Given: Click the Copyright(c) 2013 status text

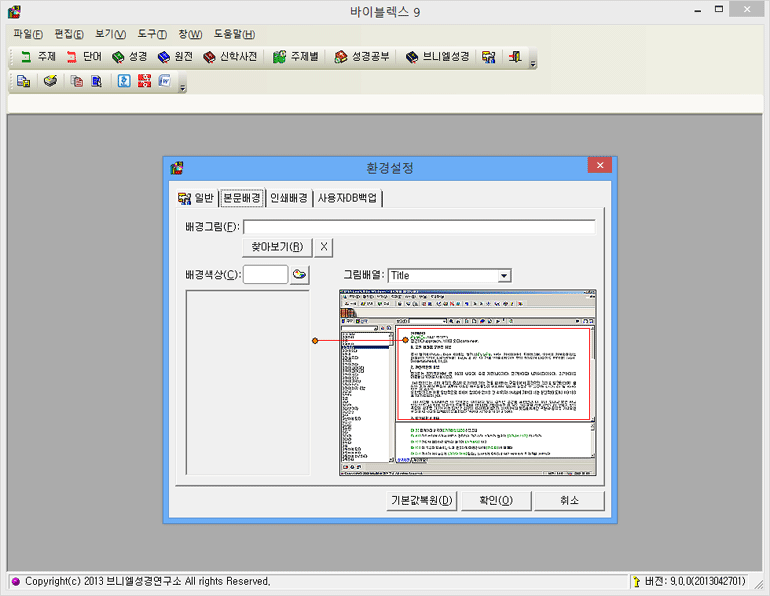Looking at the screenshot, I should [147, 581].
